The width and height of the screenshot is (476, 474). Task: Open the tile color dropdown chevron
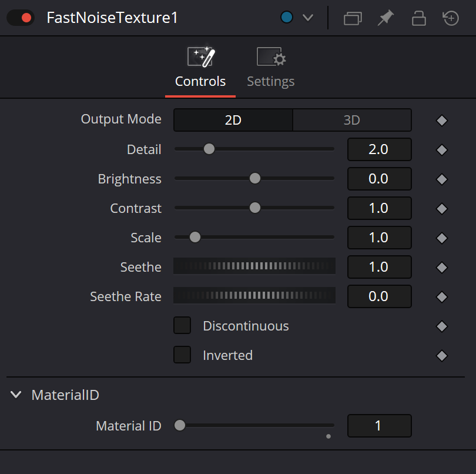pyautogui.click(x=308, y=18)
